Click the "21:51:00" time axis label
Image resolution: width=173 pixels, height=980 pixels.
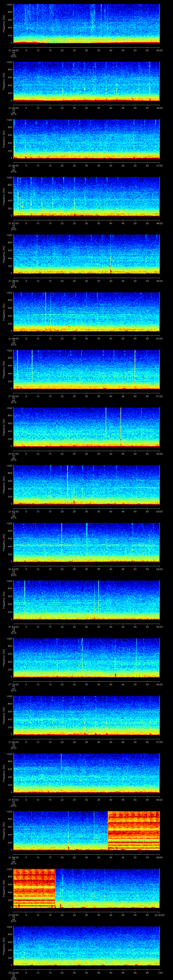click(x=13, y=454)
